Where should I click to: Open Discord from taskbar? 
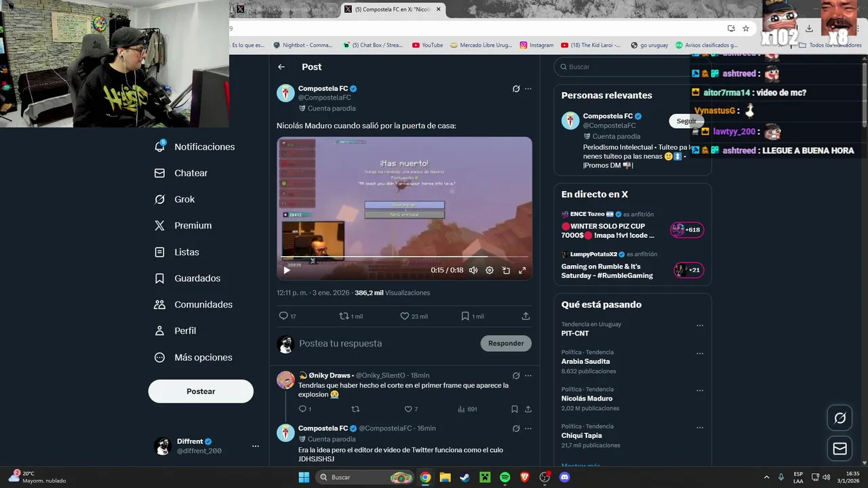pyautogui.click(x=564, y=477)
